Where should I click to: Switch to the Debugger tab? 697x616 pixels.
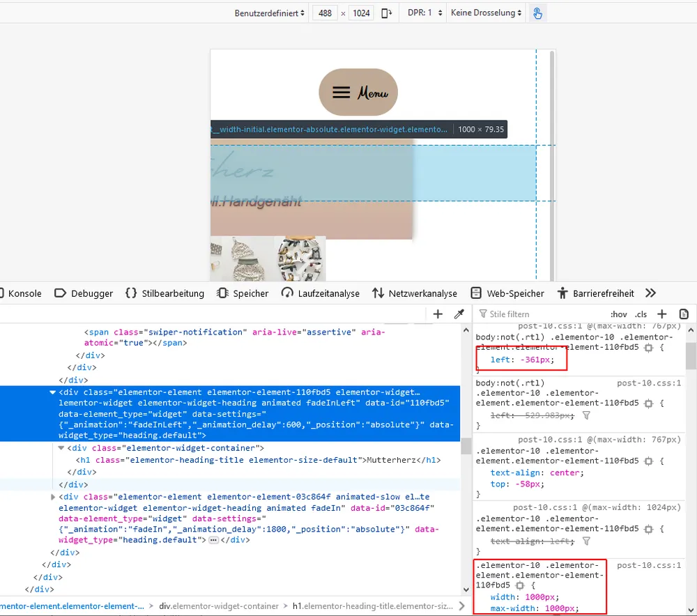84,293
